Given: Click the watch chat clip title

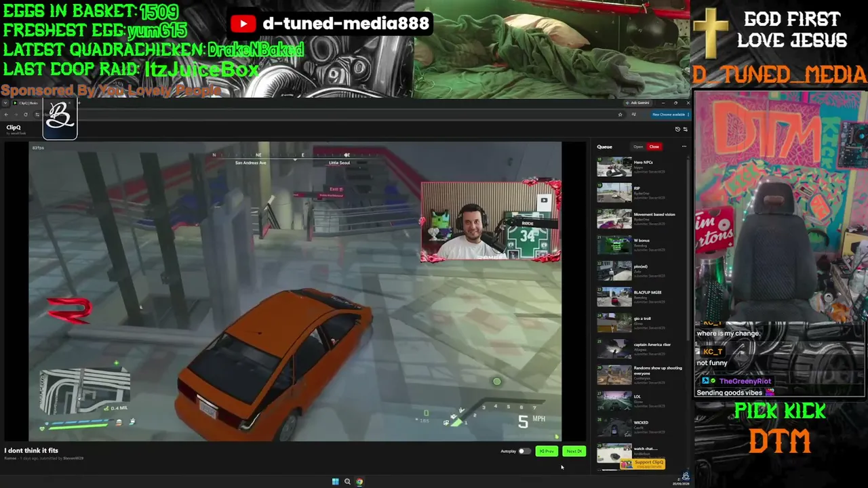Looking at the screenshot, I should [x=646, y=449].
